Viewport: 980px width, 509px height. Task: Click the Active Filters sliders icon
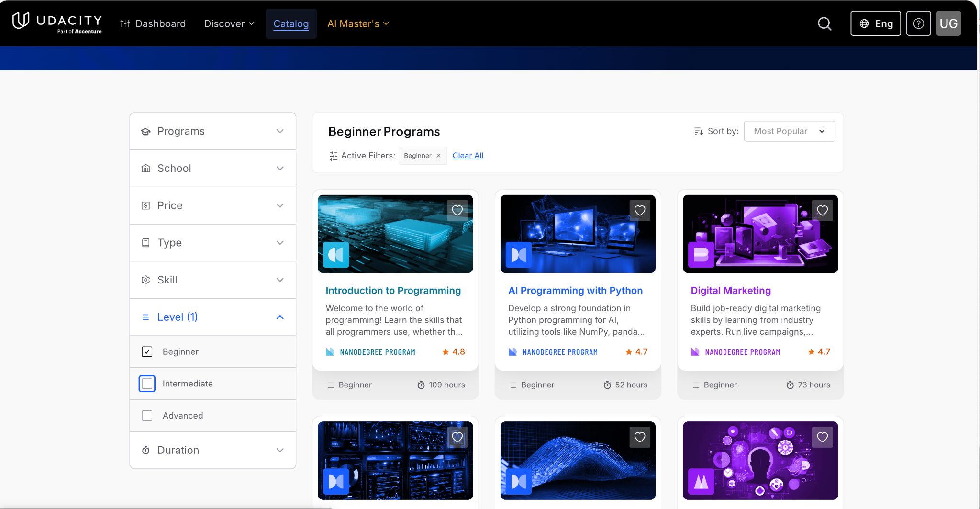(x=334, y=156)
